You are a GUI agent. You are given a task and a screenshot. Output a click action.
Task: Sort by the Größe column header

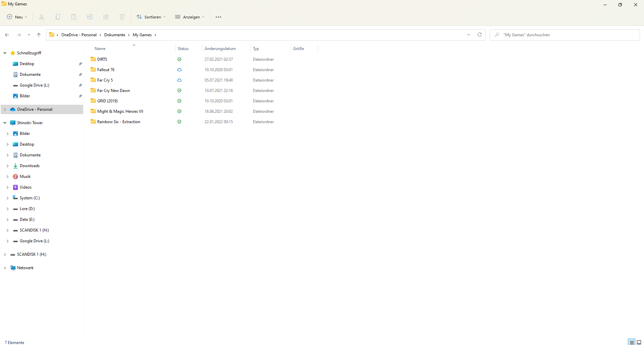pos(299,49)
